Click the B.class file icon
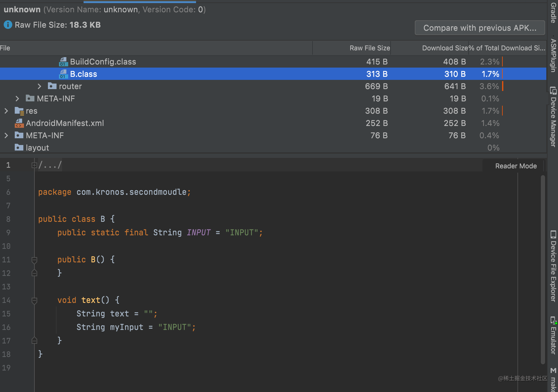The width and height of the screenshot is (558, 392). [x=63, y=74]
